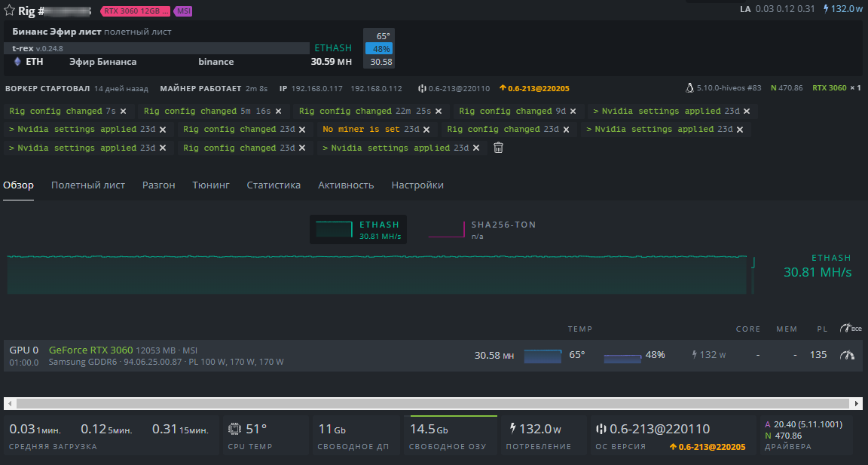
Task: Dismiss the 'Rig config changed 7s' notification
Action: (x=123, y=112)
